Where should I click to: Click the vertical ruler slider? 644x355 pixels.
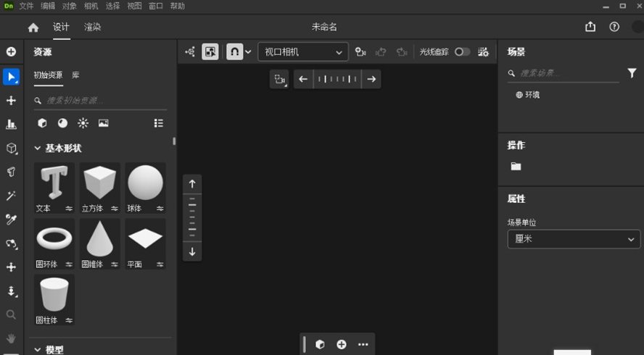pos(192,218)
